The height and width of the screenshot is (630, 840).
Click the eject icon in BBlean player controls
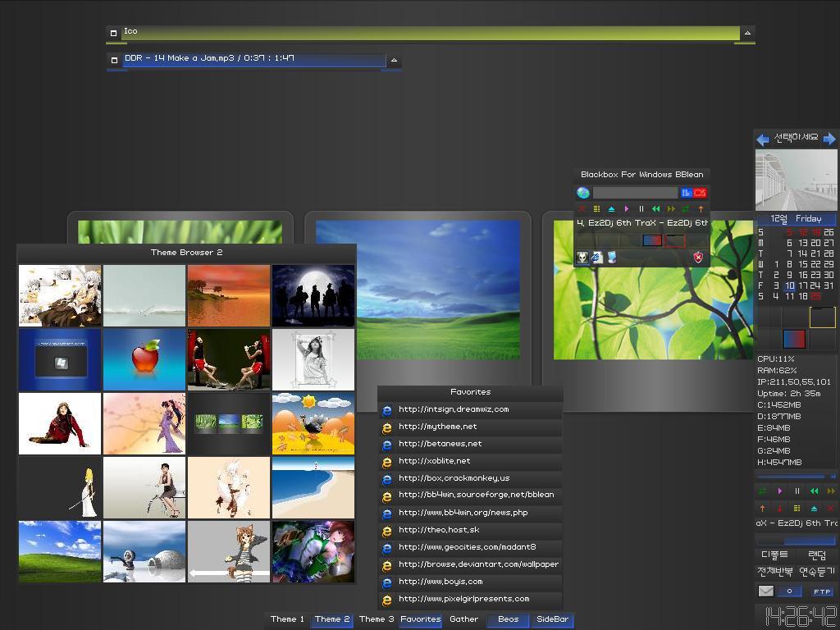point(611,209)
